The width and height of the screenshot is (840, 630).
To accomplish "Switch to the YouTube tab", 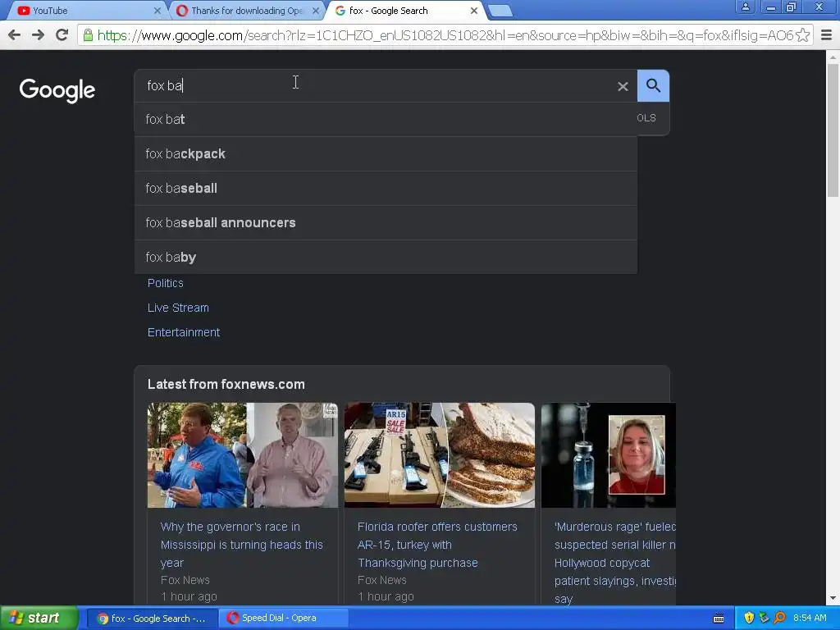I will pos(85,11).
